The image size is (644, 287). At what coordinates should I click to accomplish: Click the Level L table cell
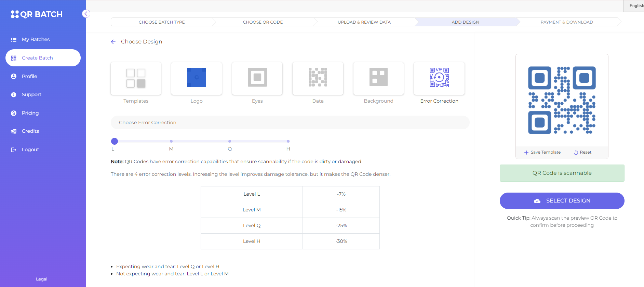[252, 194]
